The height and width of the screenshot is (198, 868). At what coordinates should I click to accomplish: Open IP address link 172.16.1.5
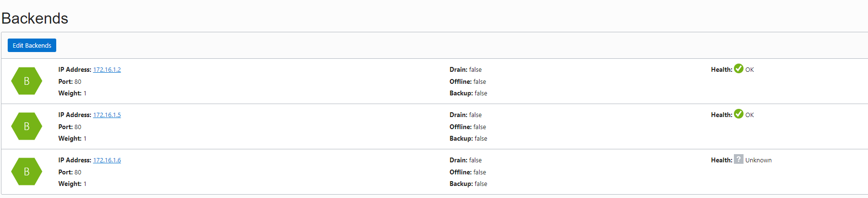(107, 115)
